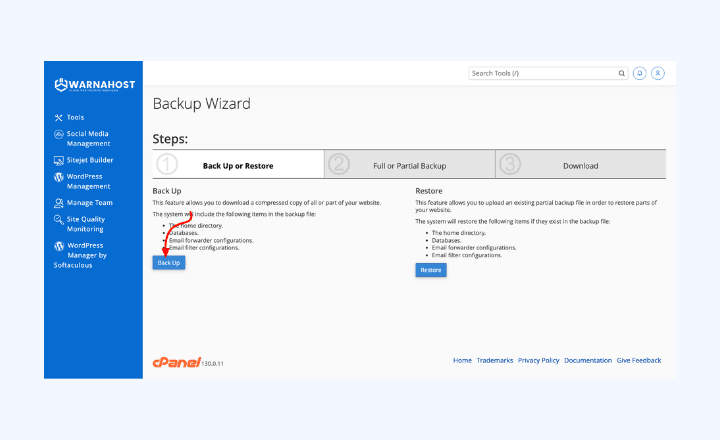Open Site Quality Monitoring menu item
The height and width of the screenshot is (440, 720).
pos(86,224)
